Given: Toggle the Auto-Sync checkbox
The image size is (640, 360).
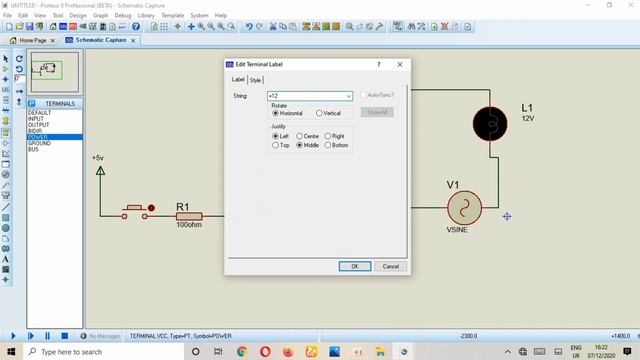Looking at the screenshot, I should [363, 95].
